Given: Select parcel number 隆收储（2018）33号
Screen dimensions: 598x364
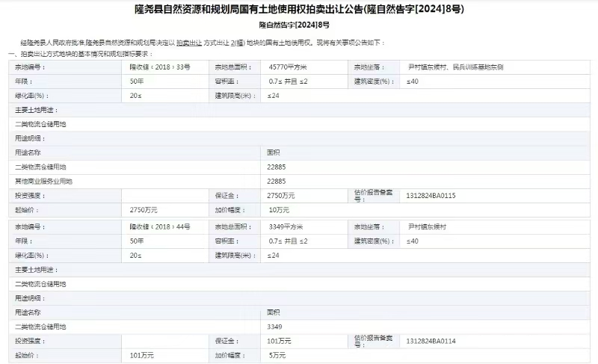Looking at the screenshot, I should click(160, 67).
